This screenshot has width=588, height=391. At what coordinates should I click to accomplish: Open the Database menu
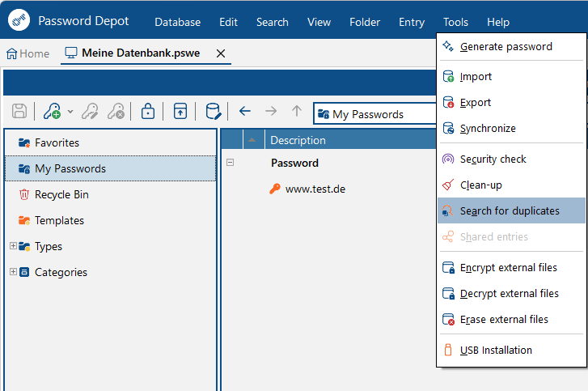pos(177,22)
